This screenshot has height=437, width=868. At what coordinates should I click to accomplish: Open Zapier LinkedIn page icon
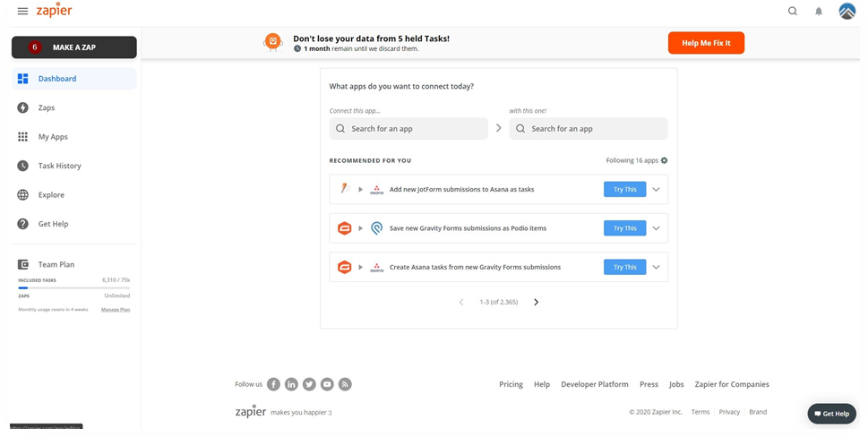(x=291, y=384)
